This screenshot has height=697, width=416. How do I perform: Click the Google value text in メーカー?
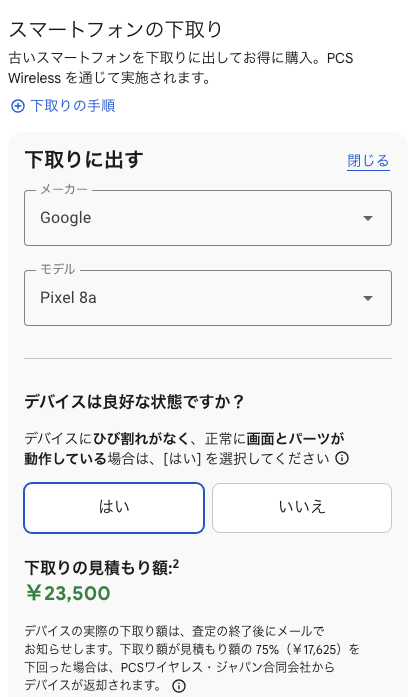point(66,218)
